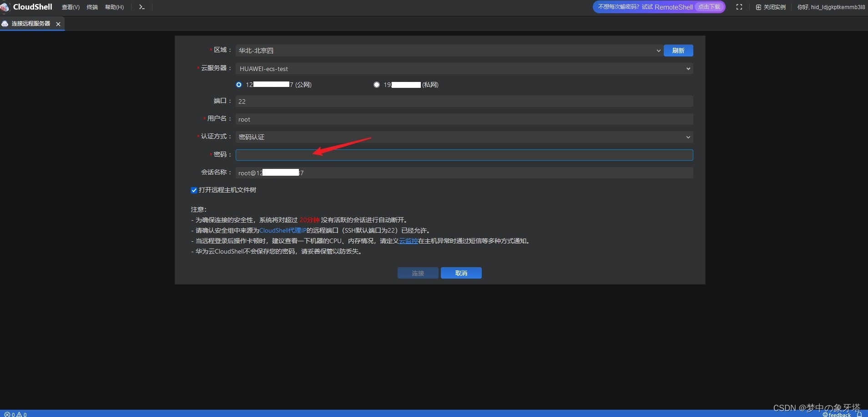Click the chevron arrow of the 云服务器 dropdown
Image resolution: width=868 pixels, height=417 pixels.
pos(688,69)
